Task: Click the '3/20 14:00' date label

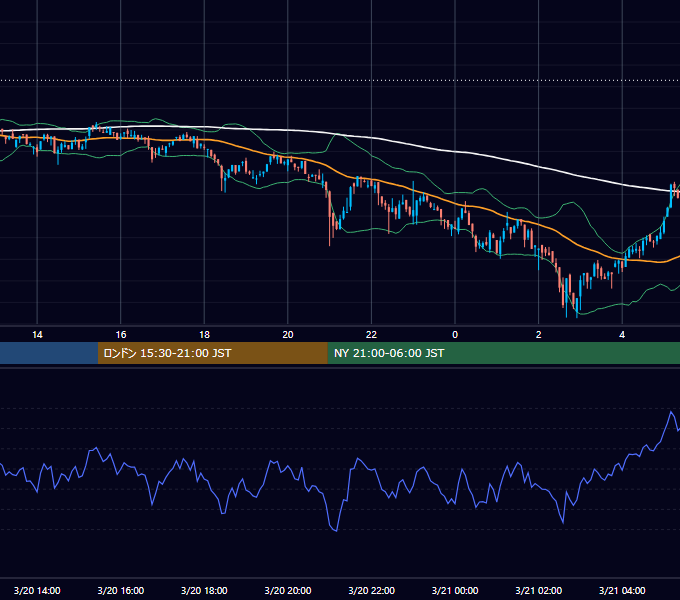Action: click(x=37, y=590)
